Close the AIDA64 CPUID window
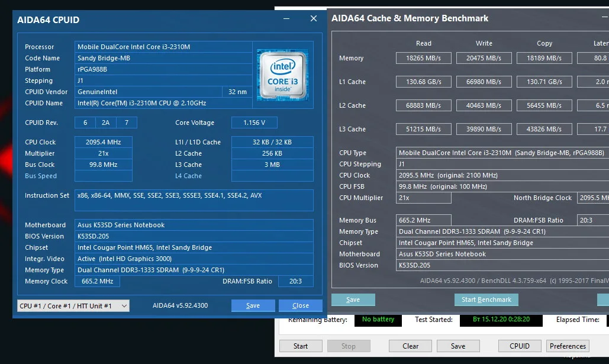609x364 pixels. 314,19
